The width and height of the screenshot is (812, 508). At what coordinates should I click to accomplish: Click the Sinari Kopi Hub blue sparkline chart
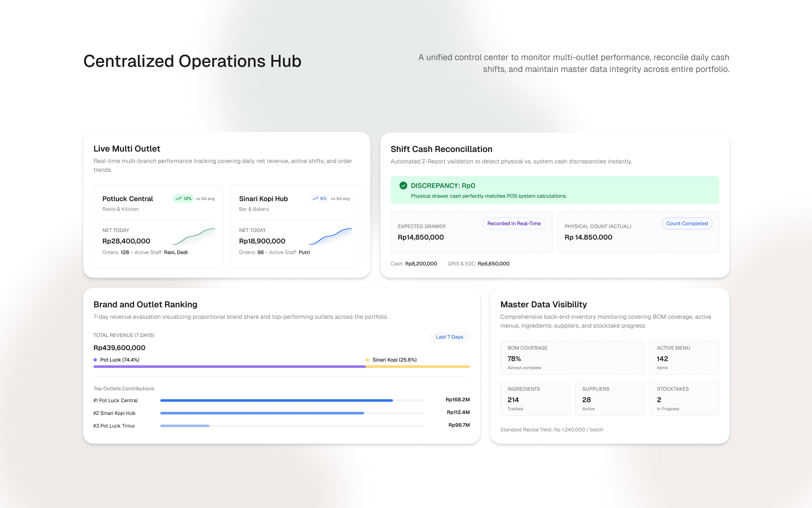330,237
